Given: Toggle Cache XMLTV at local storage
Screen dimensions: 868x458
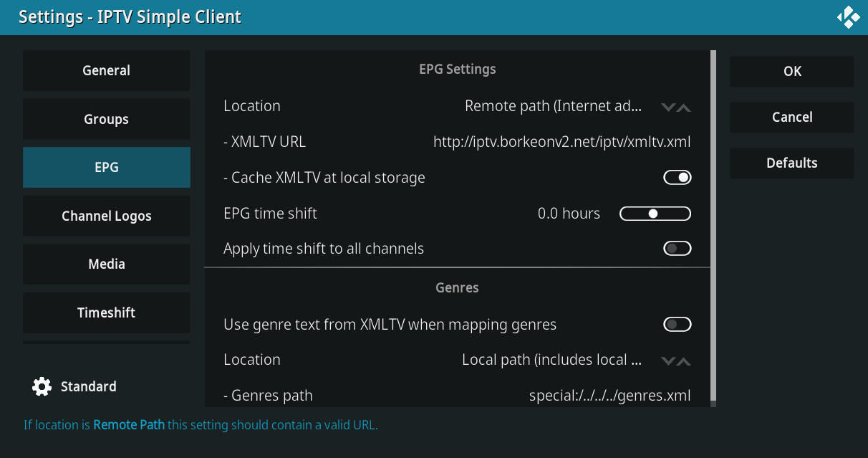Looking at the screenshot, I should coord(677,177).
